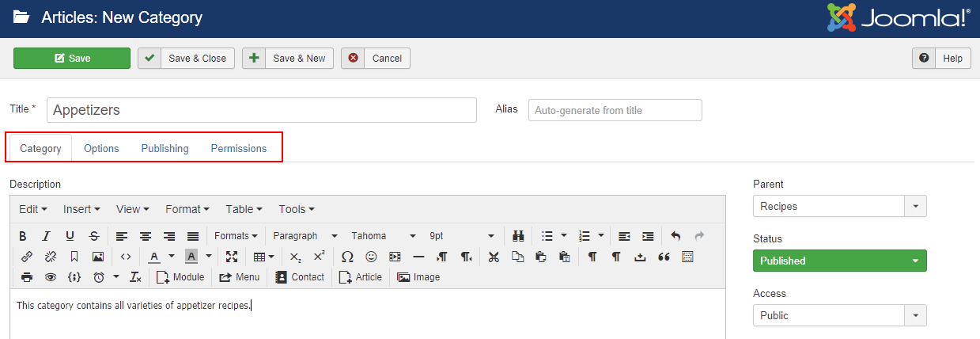The image size is (980, 339).
Task: Open find and replace binoculars icon
Action: 519,236
